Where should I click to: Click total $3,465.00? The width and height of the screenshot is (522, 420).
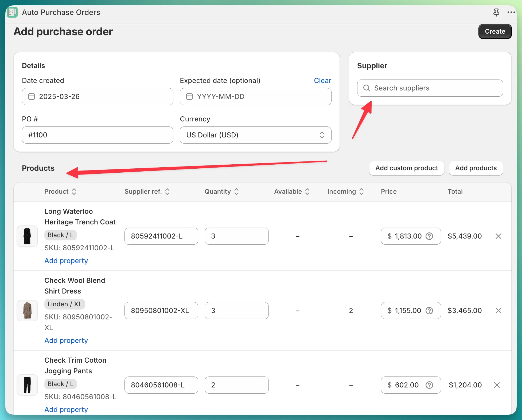pos(465,311)
